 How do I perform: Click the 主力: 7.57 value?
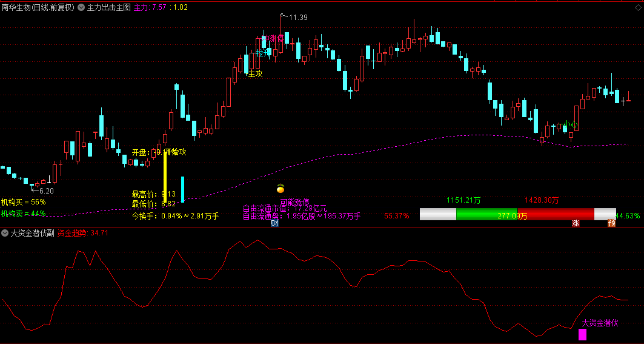150,7
